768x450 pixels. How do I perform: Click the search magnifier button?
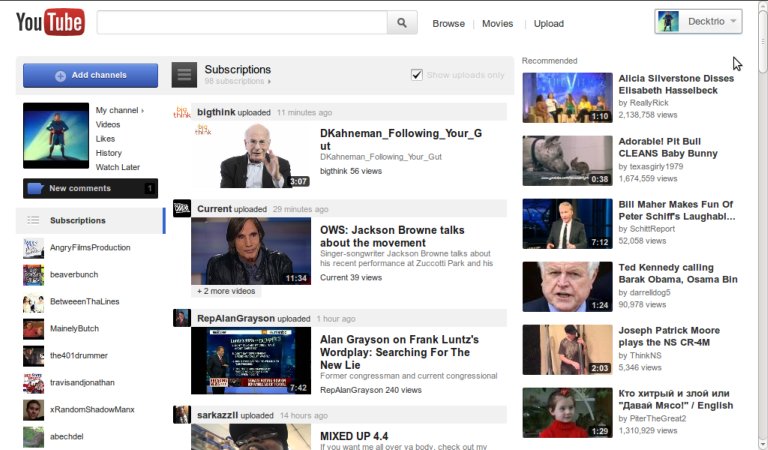(402, 23)
